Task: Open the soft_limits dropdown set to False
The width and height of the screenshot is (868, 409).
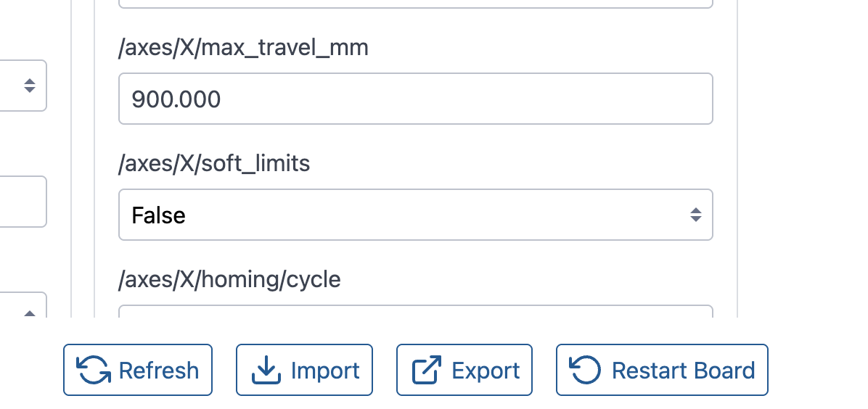Action: [415, 215]
